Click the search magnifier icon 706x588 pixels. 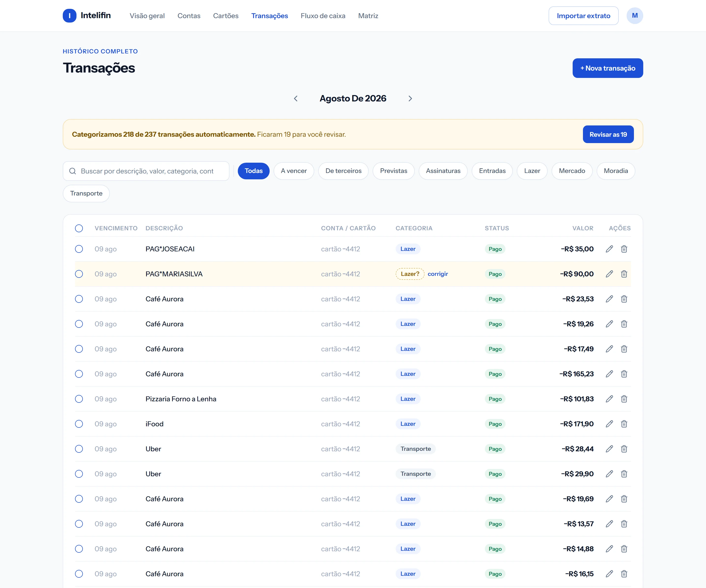[x=73, y=171]
